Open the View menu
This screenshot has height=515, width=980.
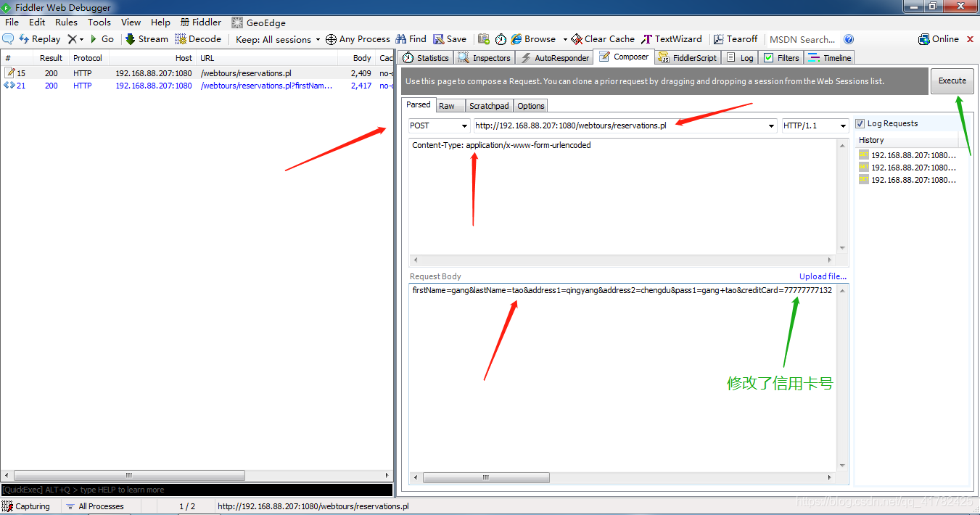(131, 22)
